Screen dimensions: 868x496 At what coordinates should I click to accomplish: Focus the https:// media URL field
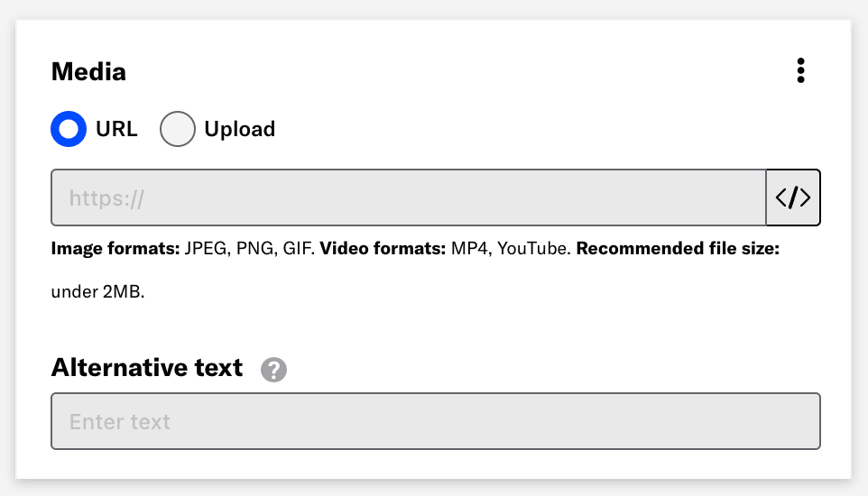tap(408, 197)
